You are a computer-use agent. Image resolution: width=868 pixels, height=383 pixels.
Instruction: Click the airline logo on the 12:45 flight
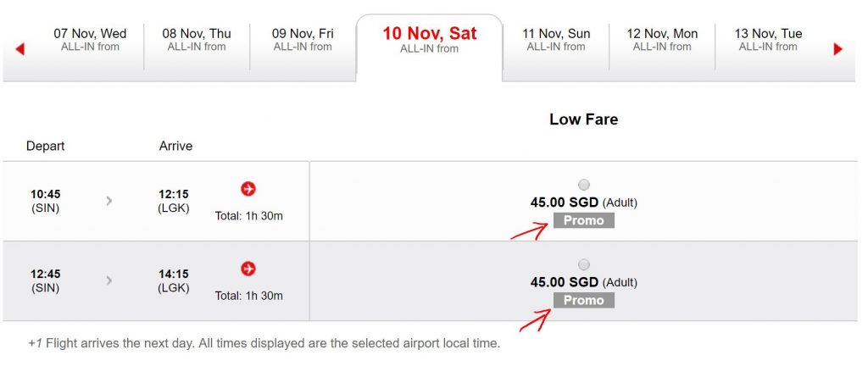248,269
